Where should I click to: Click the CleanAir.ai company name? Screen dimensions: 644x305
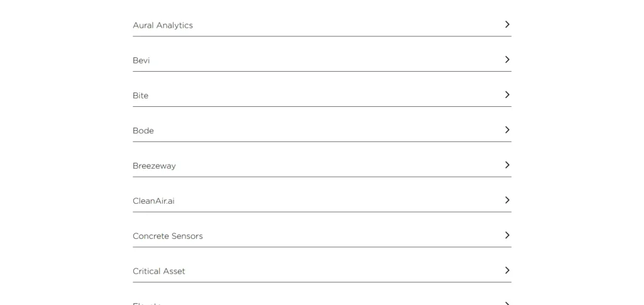153,201
